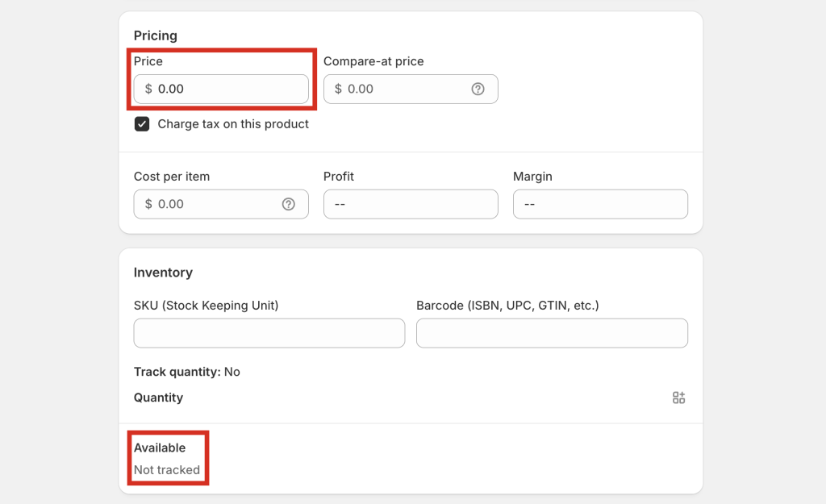Click the grid-plus icon beside Quantity
Image resolution: width=826 pixels, height=504 pixels.
[x=678, y=398]
